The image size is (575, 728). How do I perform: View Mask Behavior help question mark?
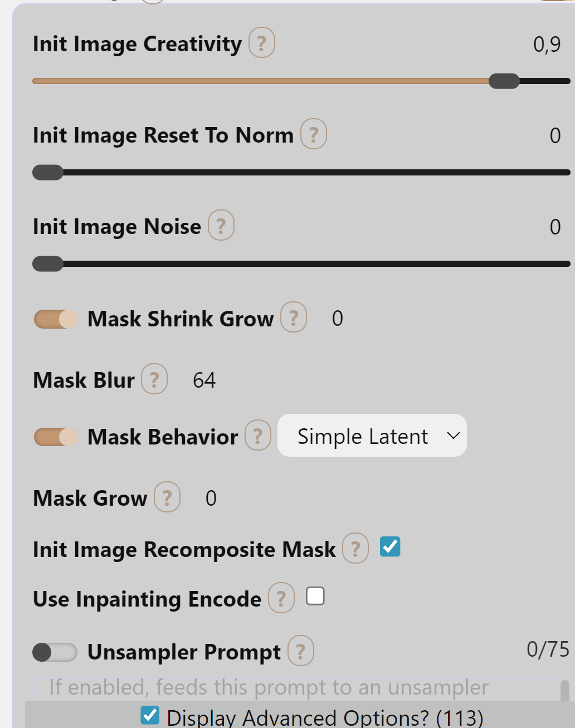coord(258,436)
